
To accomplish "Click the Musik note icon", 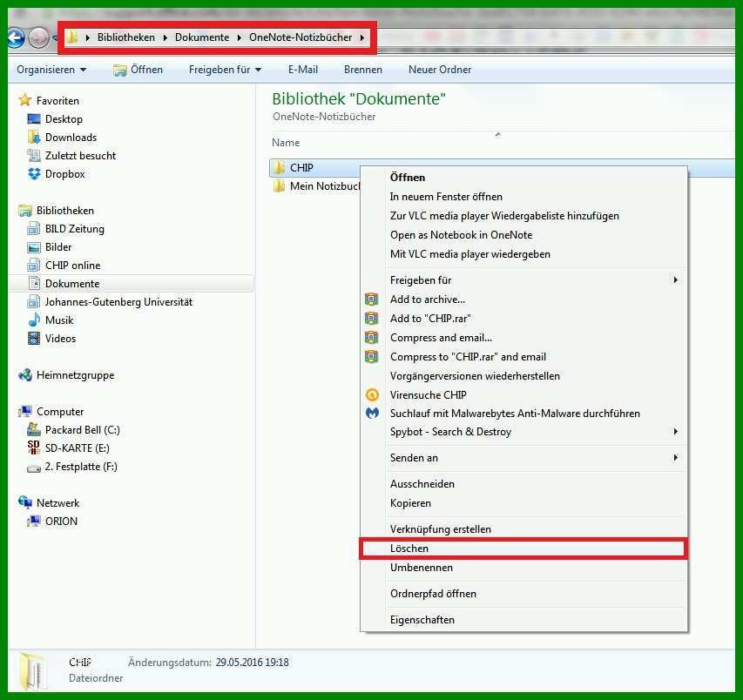I will click(34, 320).
